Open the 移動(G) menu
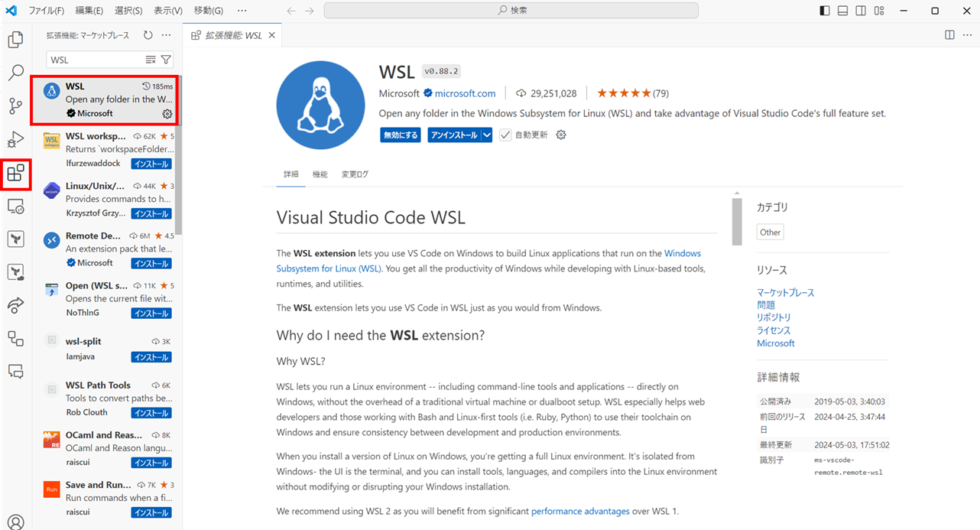Screen dimensions: 980x530 (209, 11)
